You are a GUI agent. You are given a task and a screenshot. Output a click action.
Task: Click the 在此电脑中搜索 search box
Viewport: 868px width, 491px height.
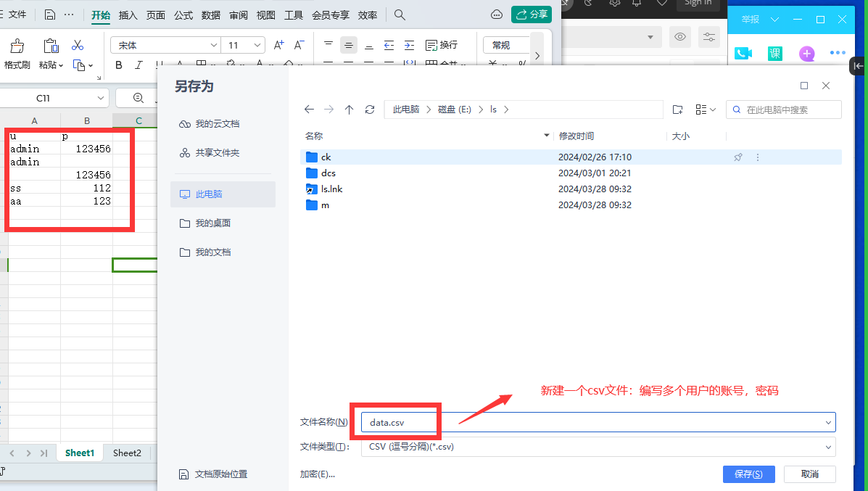(784, 110)
